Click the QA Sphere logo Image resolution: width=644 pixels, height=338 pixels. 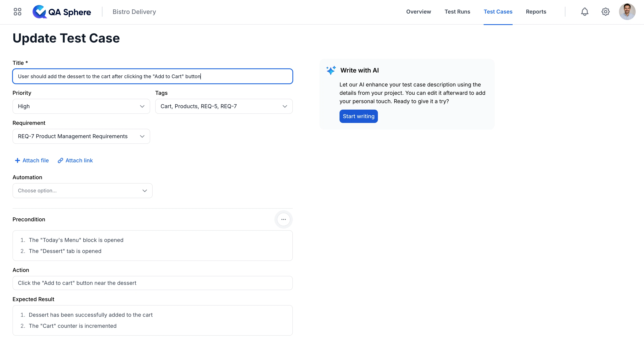click(62, 12)
